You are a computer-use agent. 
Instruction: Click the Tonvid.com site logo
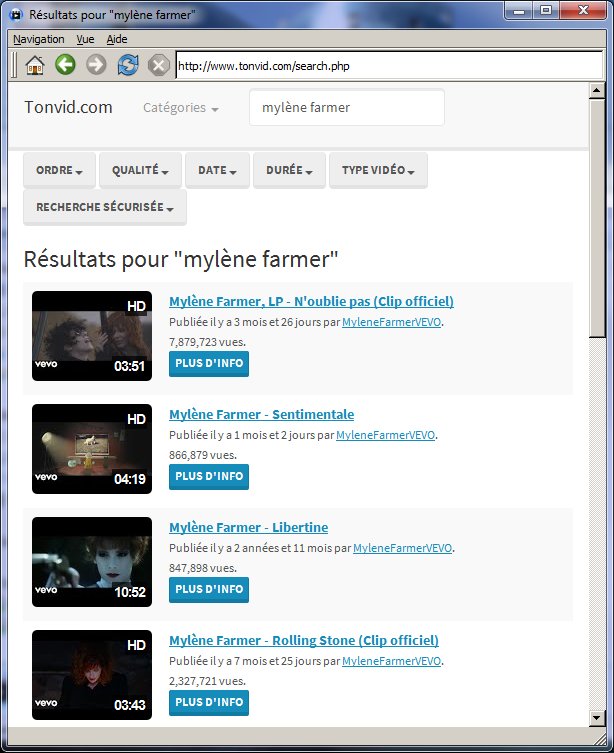point(68,107)
